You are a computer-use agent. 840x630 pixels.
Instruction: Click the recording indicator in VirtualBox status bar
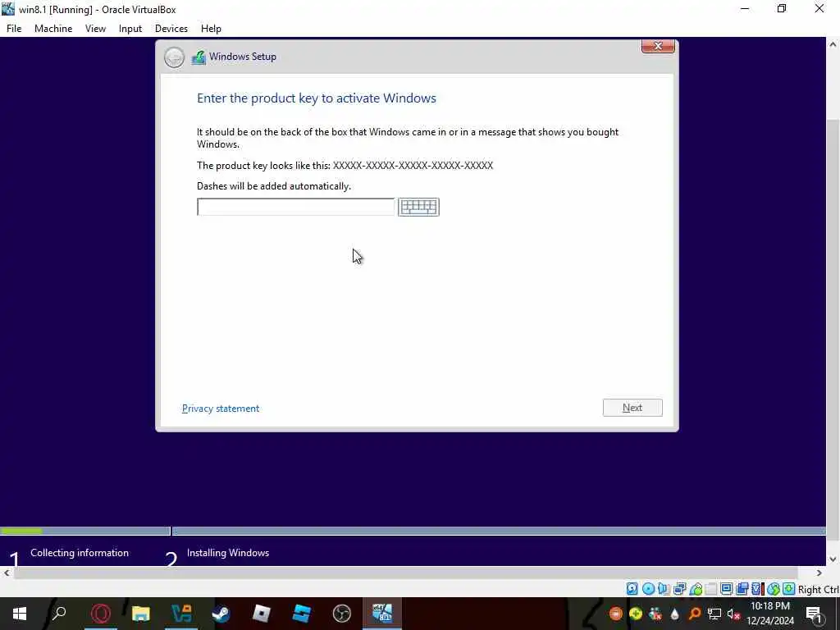(x=742, y=589)
